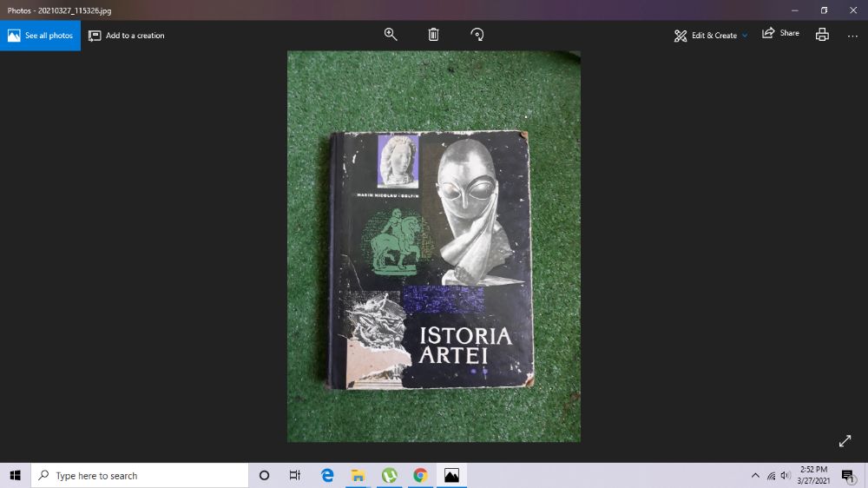This screenshot has width=868, height=488.
Task: Minimize the Photos window
Action: coord(795,10)
